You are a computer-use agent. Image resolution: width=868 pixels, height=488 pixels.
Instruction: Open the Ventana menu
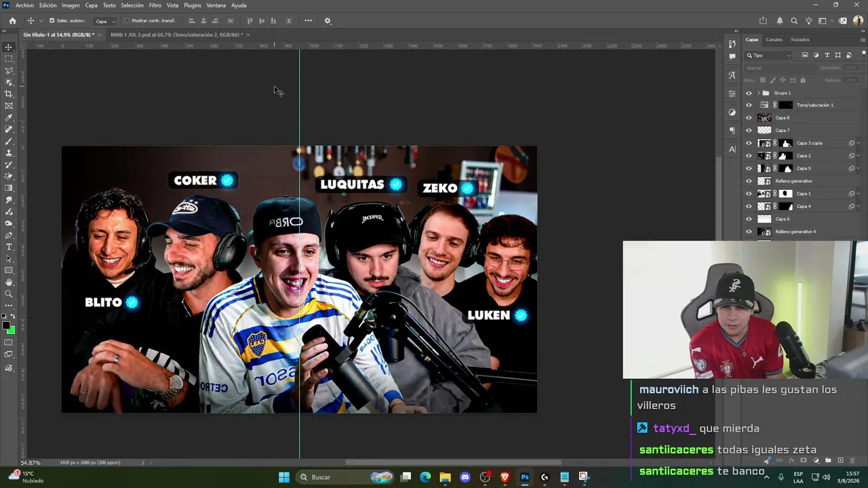[x=216, y=5]
